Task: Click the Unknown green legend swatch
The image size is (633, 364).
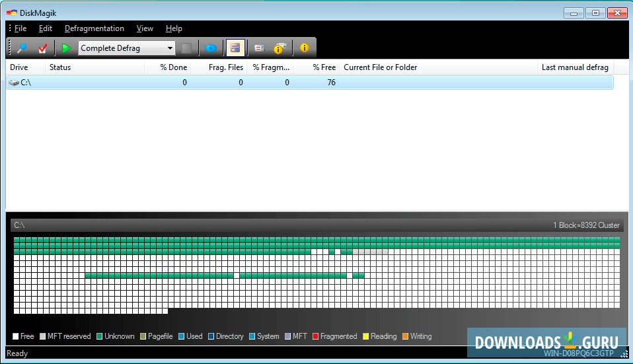Action: coord(99,336)
